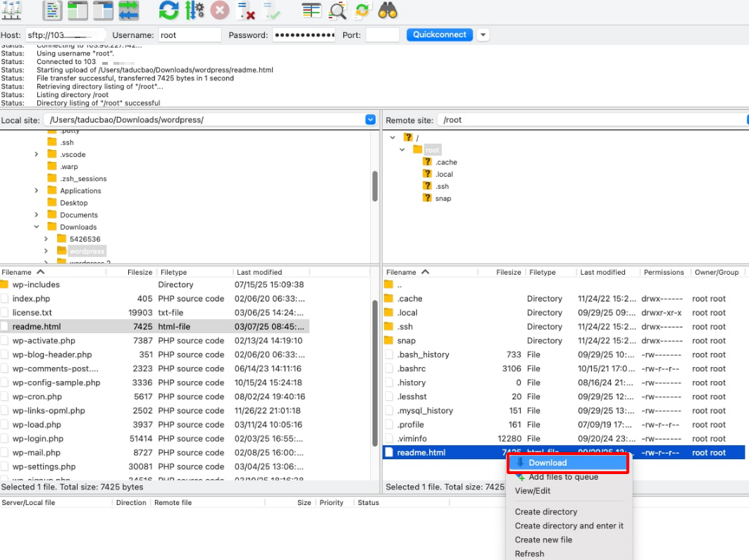Select local wp-includes directory
The width and height of the screenshot is (749, 560).
pos(155,285)
